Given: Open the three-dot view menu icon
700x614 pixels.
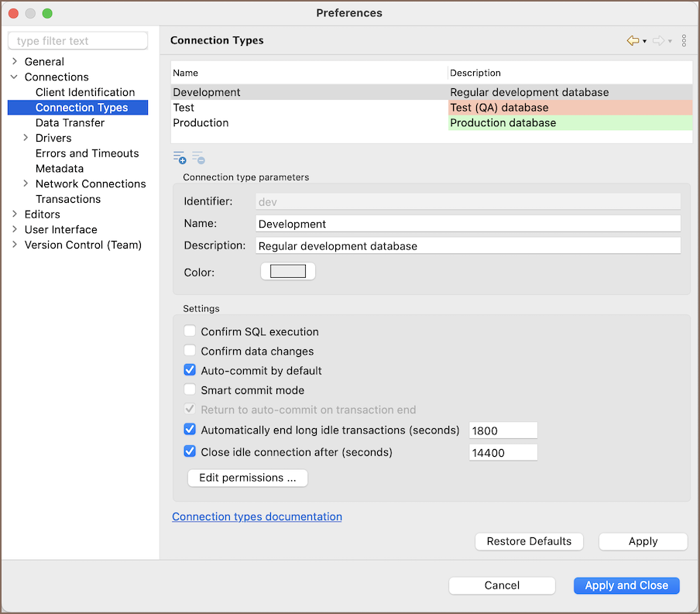Looking at the screenshot, I should [x=684, y=41].
